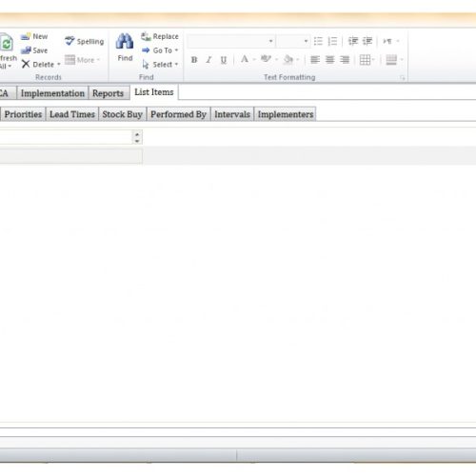Click the up arrow of list field scrollbar

tap(137, 134)
